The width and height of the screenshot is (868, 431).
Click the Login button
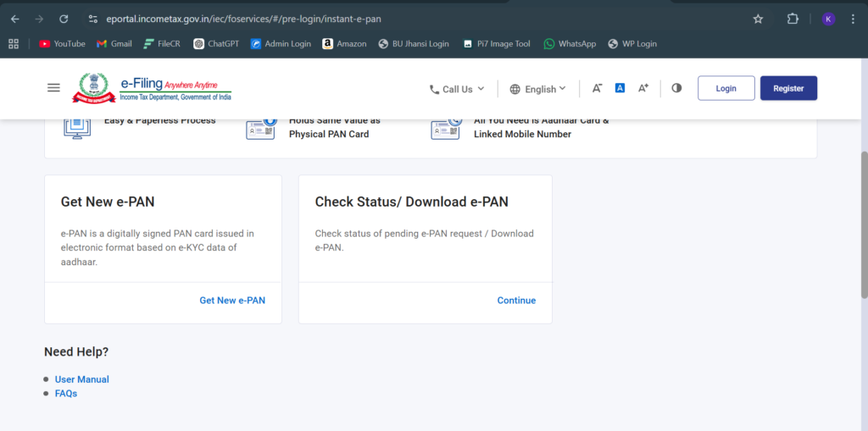[x=726, y=88]
